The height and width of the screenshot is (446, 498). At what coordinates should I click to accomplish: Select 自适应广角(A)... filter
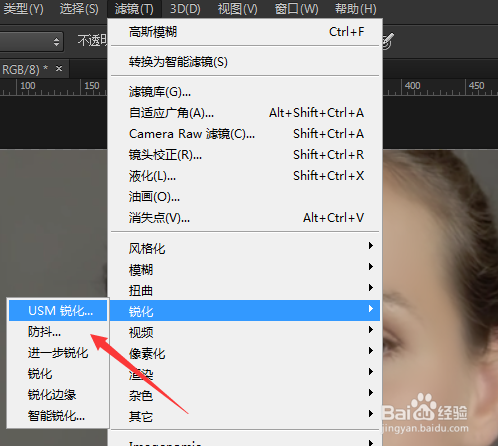[x=246, y=113]
